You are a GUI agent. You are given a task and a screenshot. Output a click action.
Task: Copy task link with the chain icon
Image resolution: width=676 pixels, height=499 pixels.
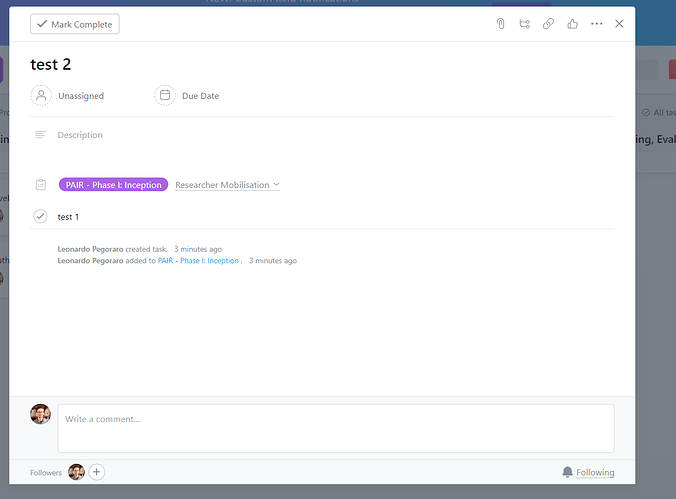point(548,24)
